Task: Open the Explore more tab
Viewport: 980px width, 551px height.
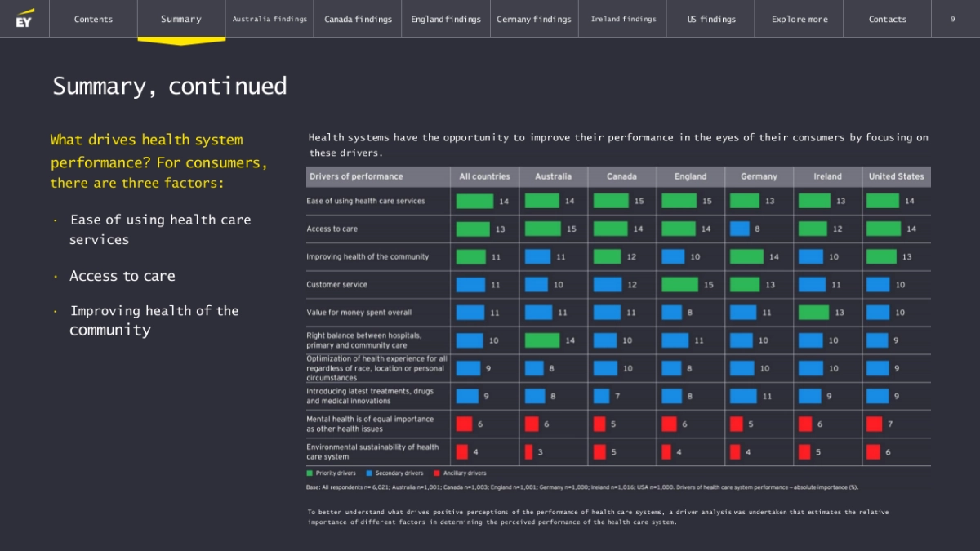Action: (799, 19)
